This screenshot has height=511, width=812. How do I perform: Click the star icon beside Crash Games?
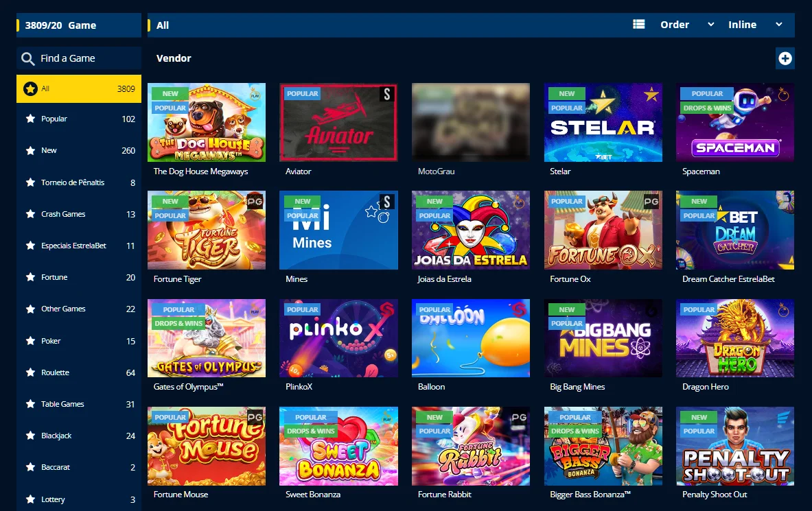31,214
